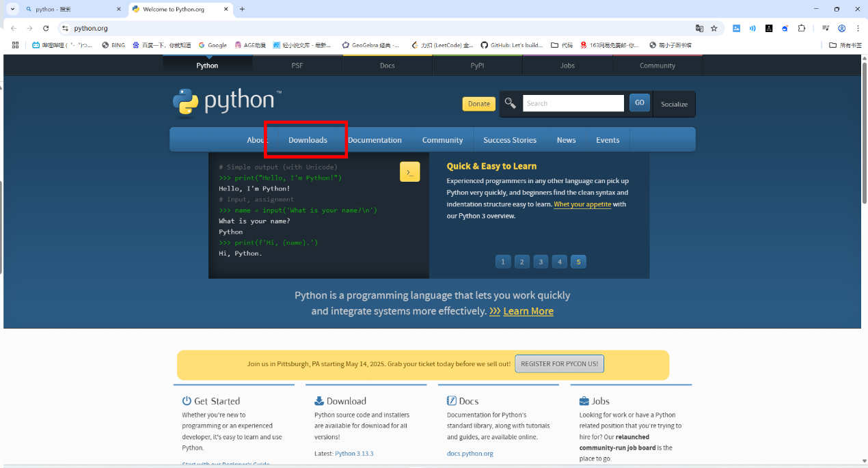Click REGISTER FOR PYCON US! button
868x468 pixels.
(559, 363)
